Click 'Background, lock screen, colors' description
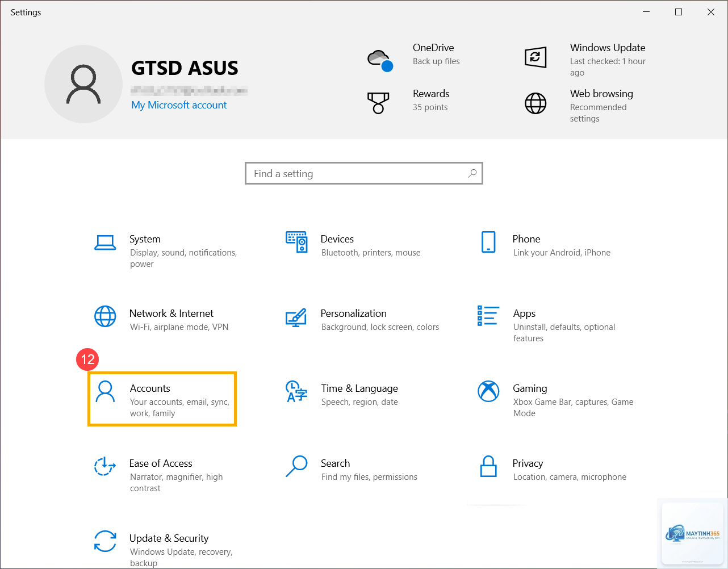 pos(380,327)
